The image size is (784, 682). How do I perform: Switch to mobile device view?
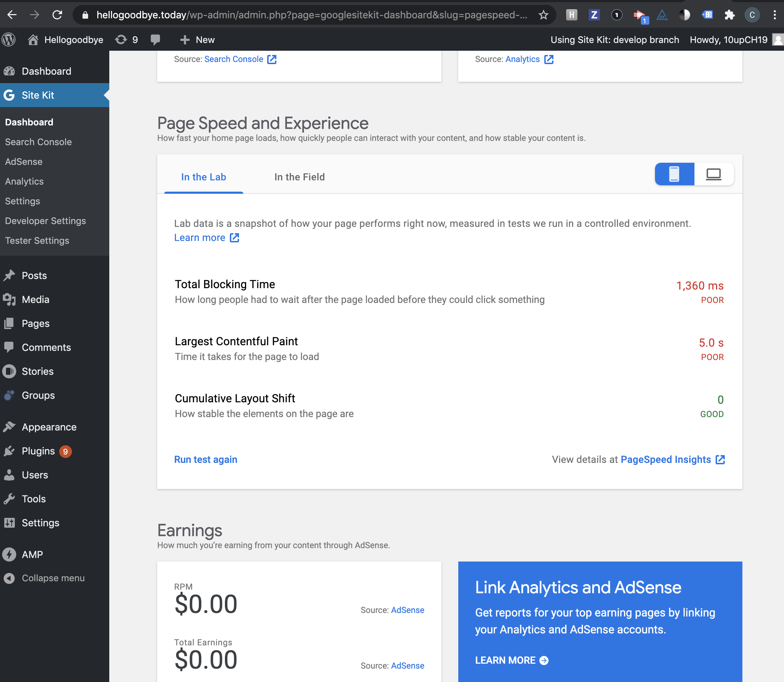[x=674, y=174]
